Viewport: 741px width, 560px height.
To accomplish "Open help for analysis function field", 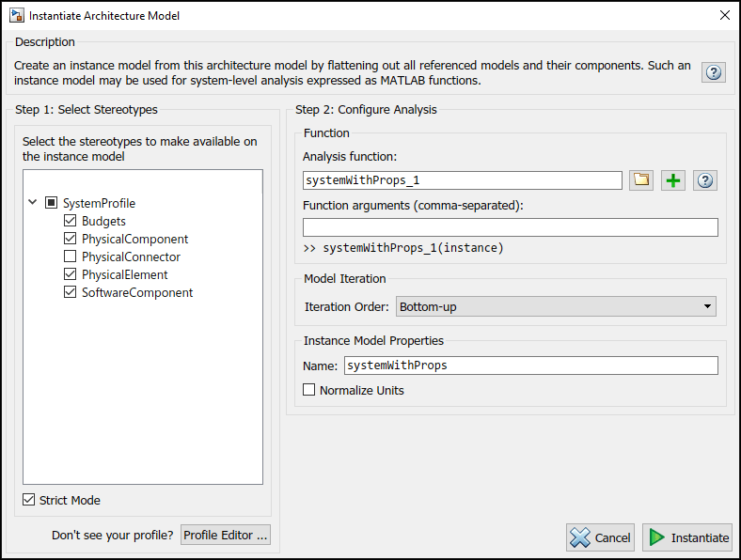I will 705,180.
